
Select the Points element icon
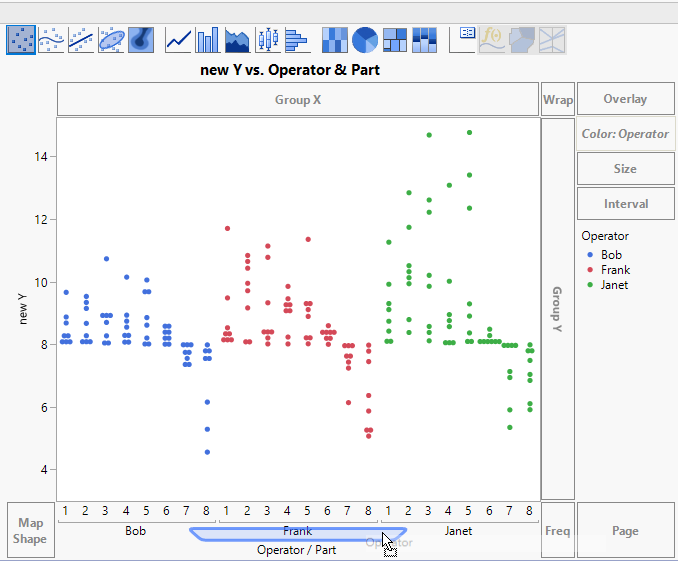21,40
